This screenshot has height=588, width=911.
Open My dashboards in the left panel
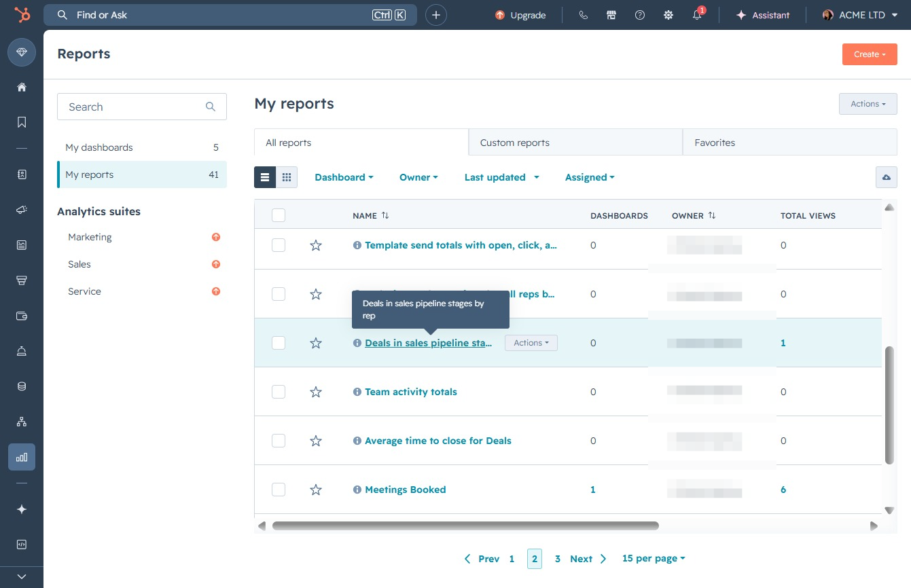(142, 147)
